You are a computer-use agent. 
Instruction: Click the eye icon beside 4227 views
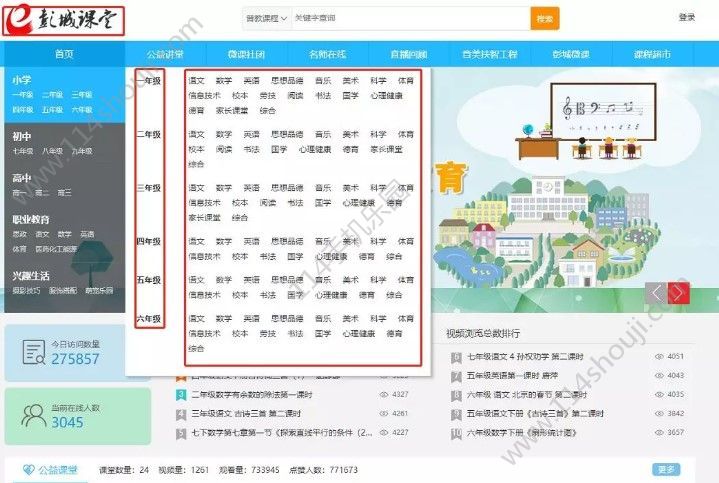point(384,433)
